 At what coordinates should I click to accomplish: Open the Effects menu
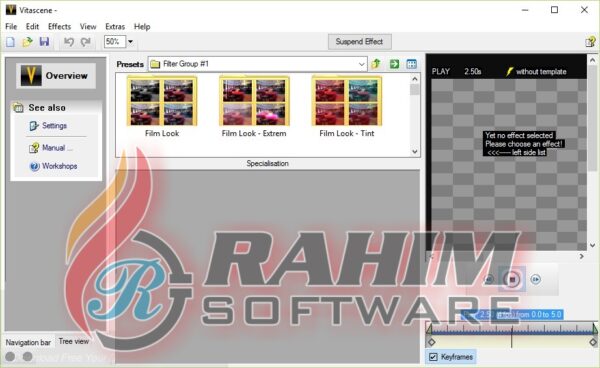coord(59,26)
